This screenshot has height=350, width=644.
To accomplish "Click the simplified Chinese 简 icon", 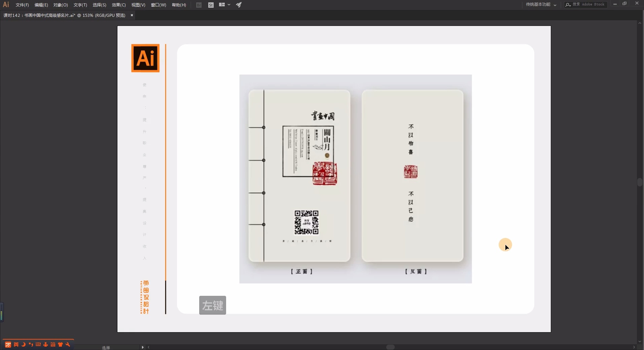I will pyautogui.click(x=53, y=344).
